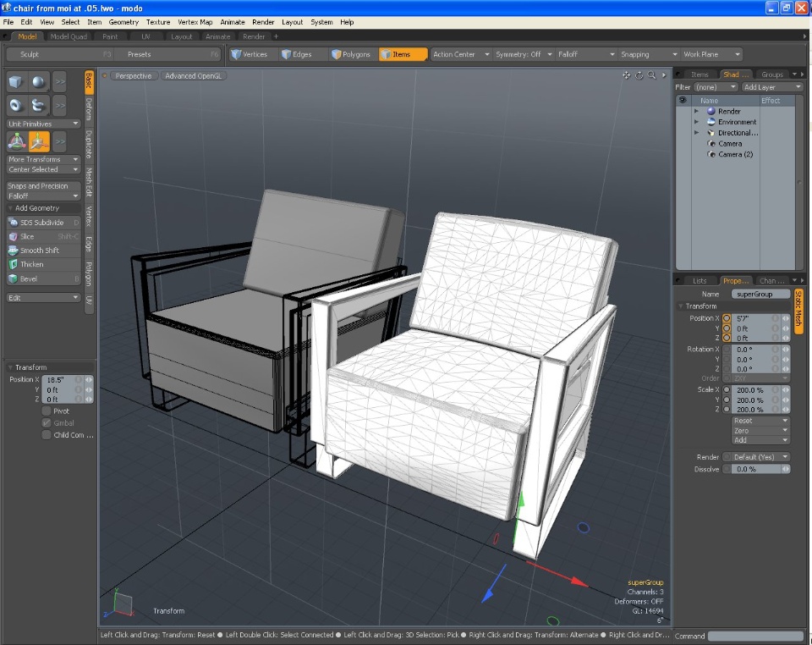Select the cube primitive tool icon
The height and width of the screenshot is (645, 812).
click(x=15, y=82)
